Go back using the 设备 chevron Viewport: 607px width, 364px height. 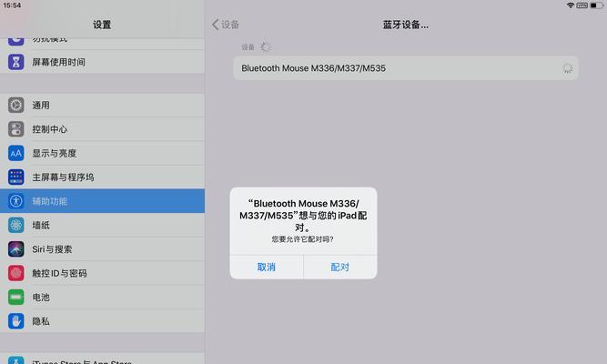point(226,25)
